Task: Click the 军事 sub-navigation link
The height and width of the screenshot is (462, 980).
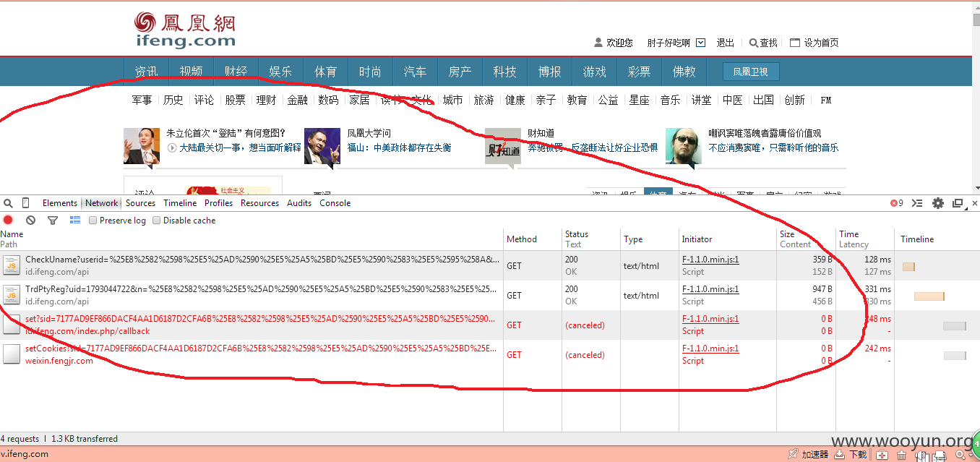Action: click(142, 100)
